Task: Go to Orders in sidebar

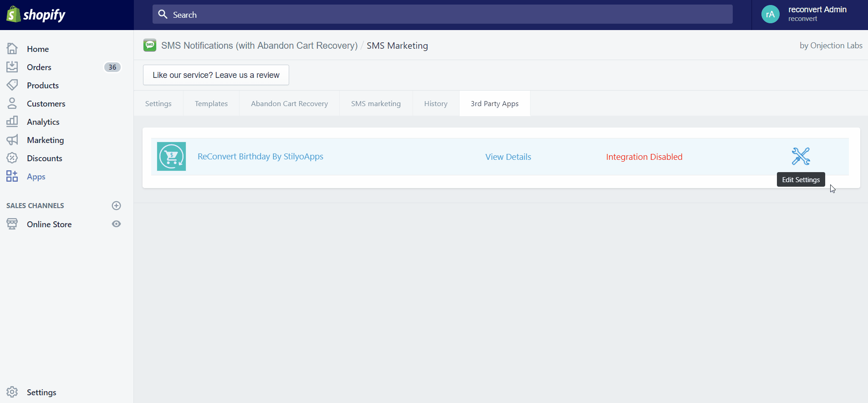Action: click(x=39, y=67)
